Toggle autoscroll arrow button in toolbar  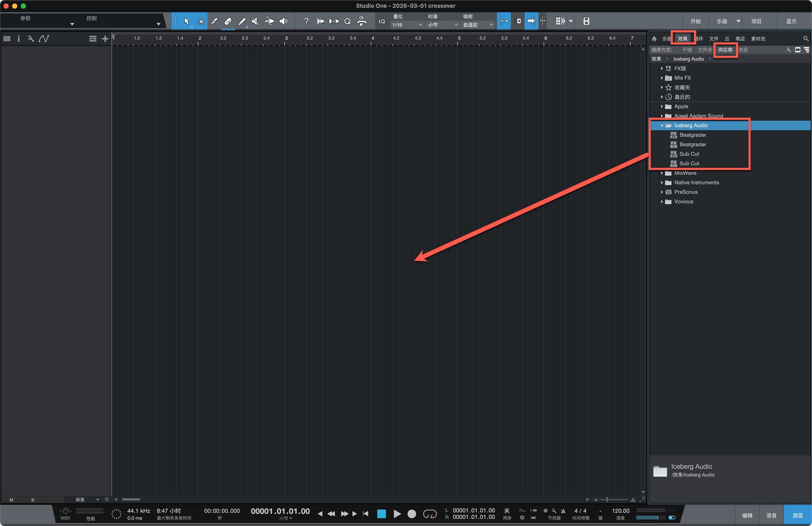[x=531, y=21]
